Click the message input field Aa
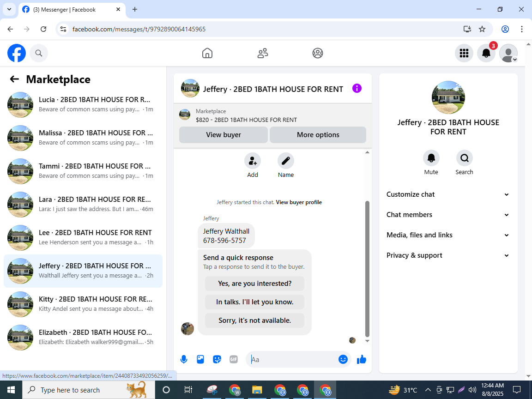This screenshot has width=532, height=399. click(x=292, y=359)
